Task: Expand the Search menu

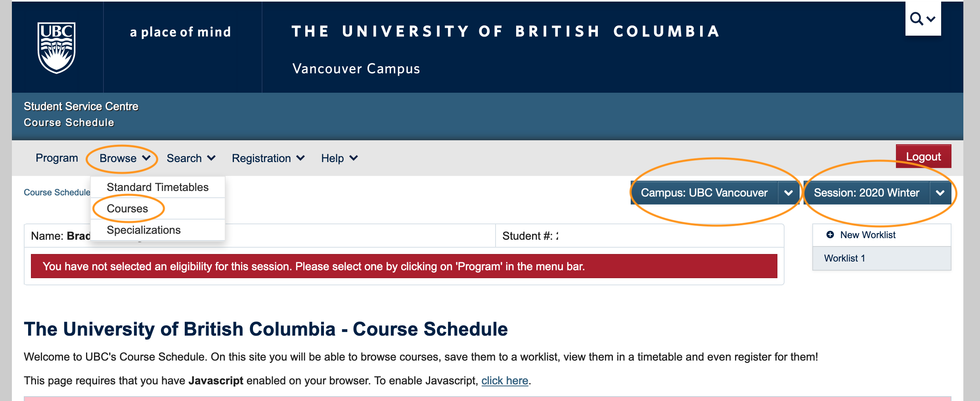Action: pos(191,158)
